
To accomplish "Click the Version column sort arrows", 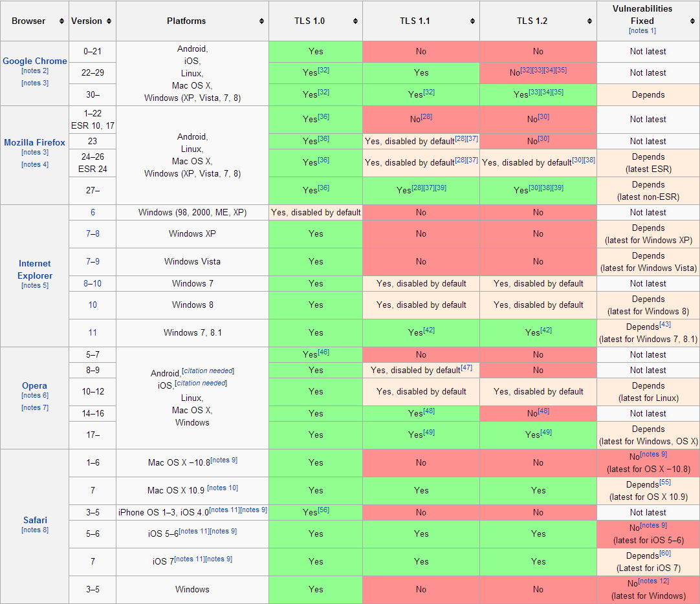I will click(x=109, y=21).
